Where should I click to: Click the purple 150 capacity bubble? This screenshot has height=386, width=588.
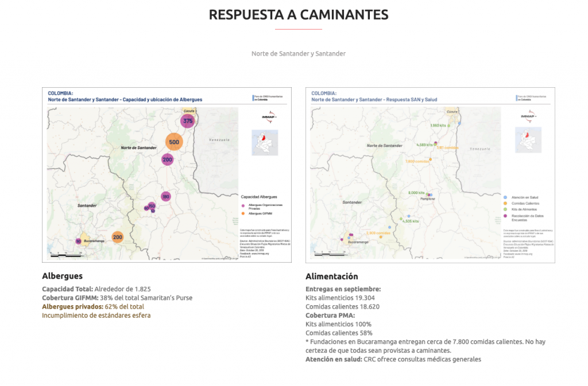[152, 206]
